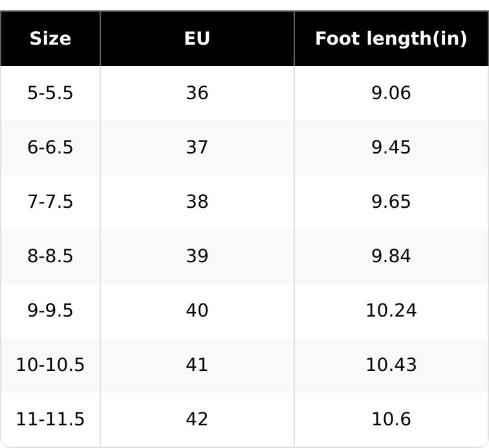
Task: Select the 7-7.5 size cell
Action: (x=50, y=202)
